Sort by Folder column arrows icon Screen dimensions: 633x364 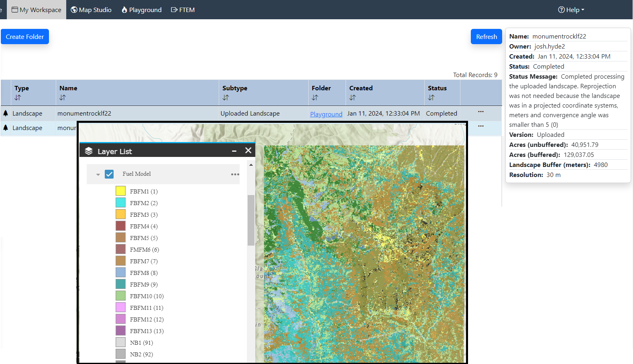(x=315, y=98)
